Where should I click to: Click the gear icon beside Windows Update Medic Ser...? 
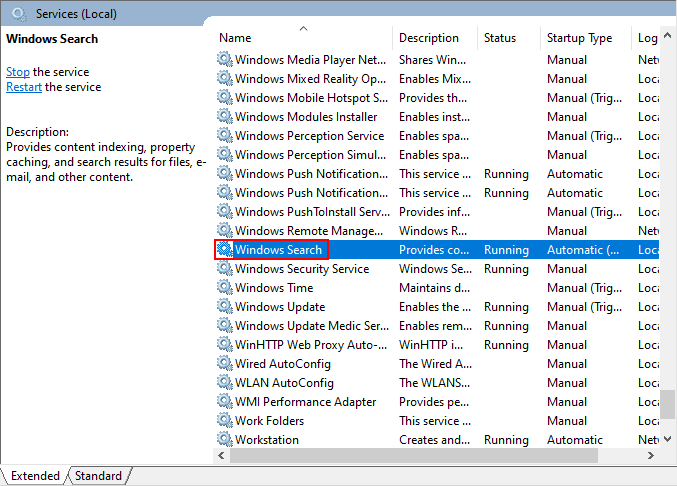coord(225,325)
